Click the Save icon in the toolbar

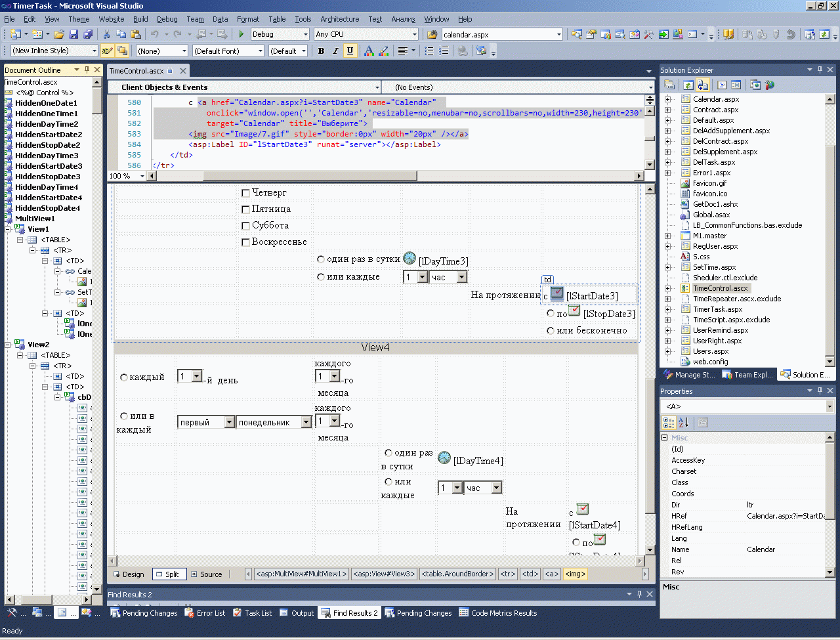click(73, 34)
